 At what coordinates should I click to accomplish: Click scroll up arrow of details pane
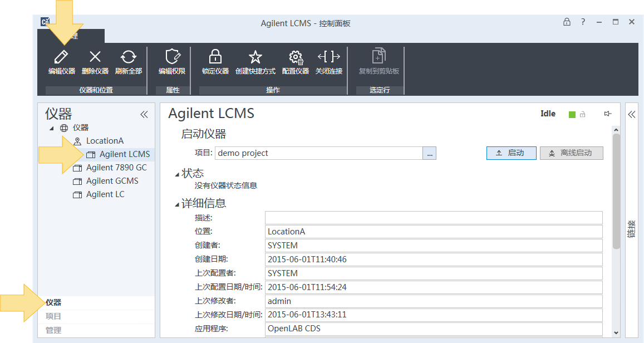(616, 130)
